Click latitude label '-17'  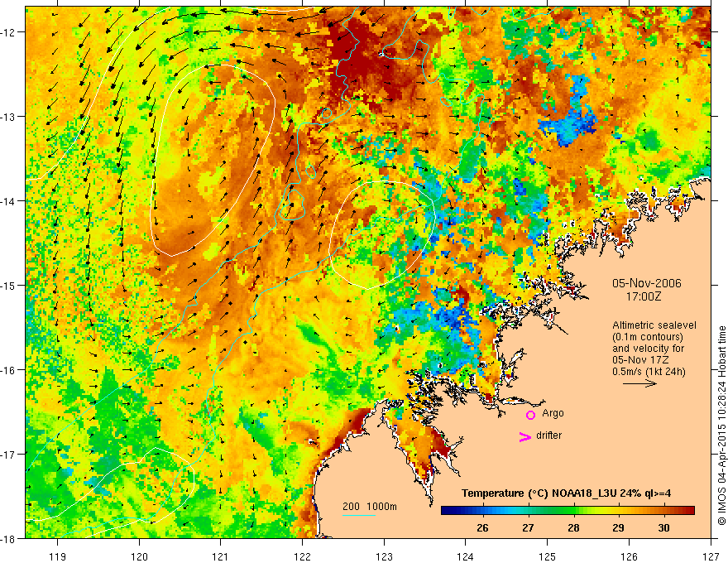tap(9, 454)
